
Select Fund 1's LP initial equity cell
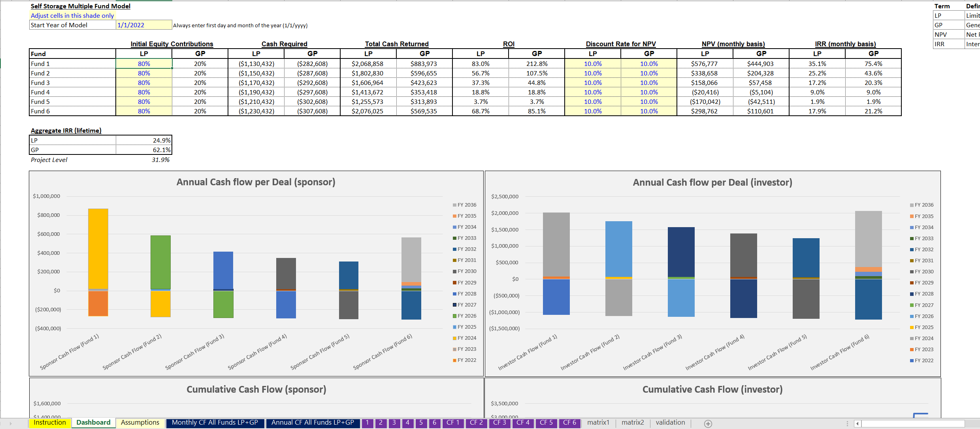144,63
